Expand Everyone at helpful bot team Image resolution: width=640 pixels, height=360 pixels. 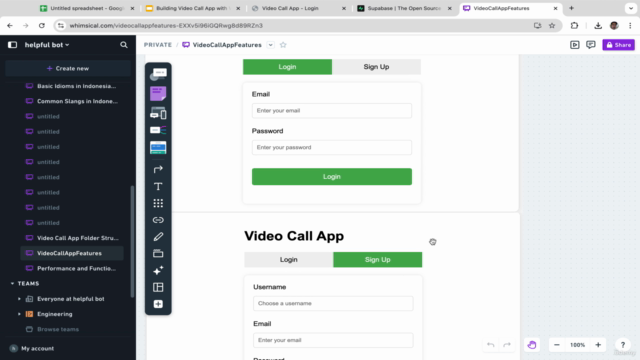click(19, 299)
